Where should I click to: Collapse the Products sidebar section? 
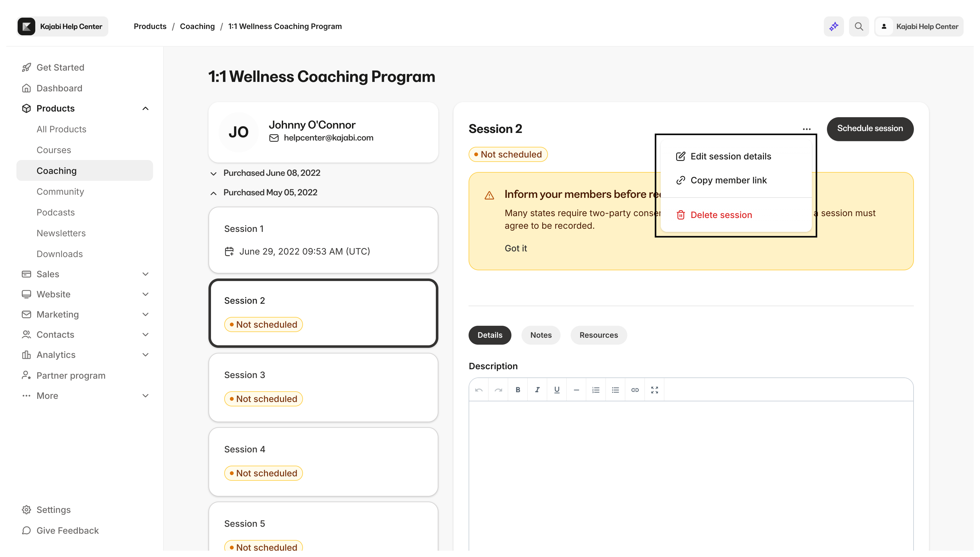[145, 109]
